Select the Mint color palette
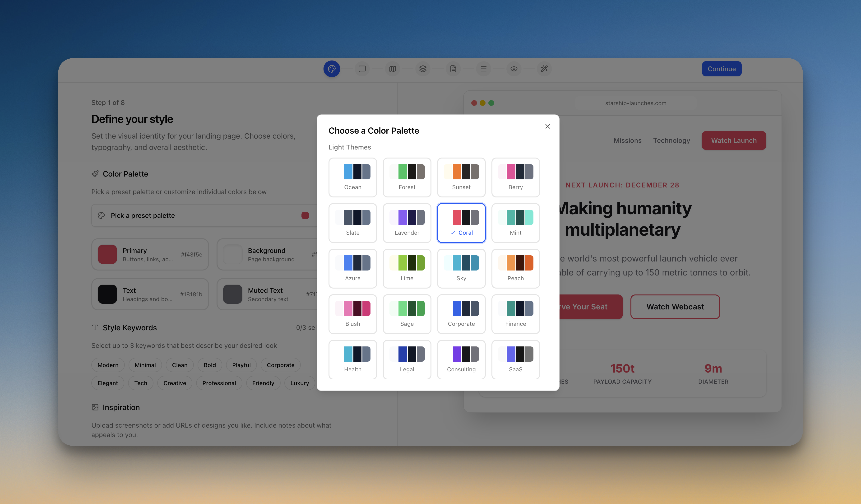The width and height of the screenshot is (861, 504). tap(515, 223)
